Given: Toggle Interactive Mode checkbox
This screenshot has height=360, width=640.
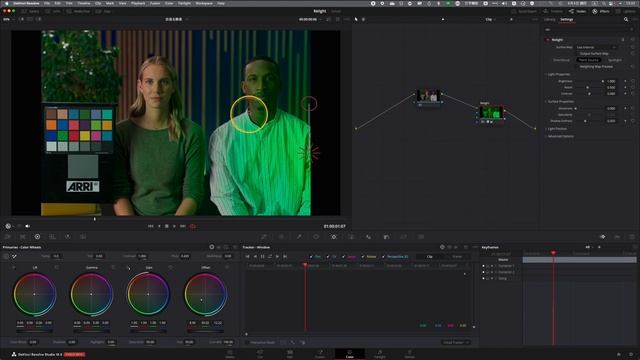Looking at the screenshot, I should click(248, 342).
